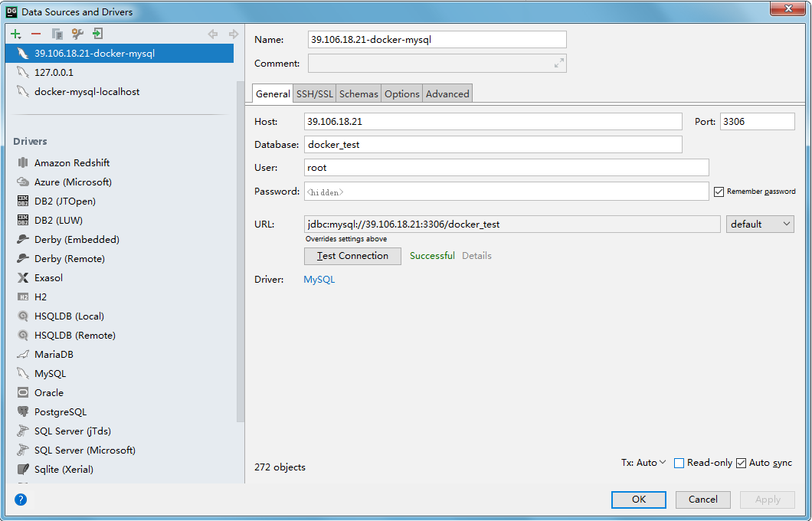Click the Successful status text
Viewport: 812px width, 521px height.
[432, 256]
